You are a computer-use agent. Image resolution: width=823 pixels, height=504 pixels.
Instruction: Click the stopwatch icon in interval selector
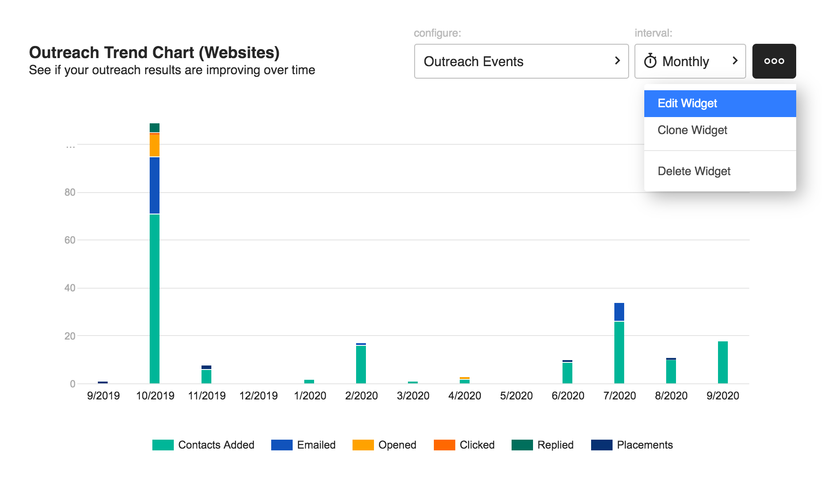(650, 61)
